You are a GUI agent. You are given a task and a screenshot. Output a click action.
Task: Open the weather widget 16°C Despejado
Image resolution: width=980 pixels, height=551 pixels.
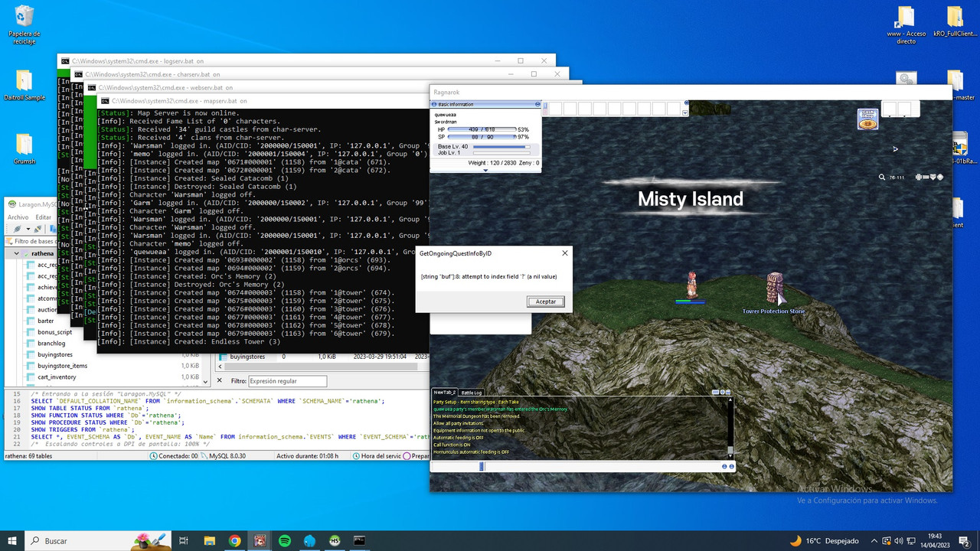pos(824,540)
